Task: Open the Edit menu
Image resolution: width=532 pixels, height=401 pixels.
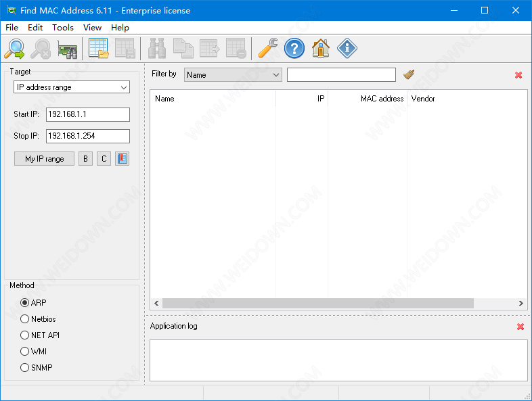Action: pyautogui.click(x=35, y=28)
